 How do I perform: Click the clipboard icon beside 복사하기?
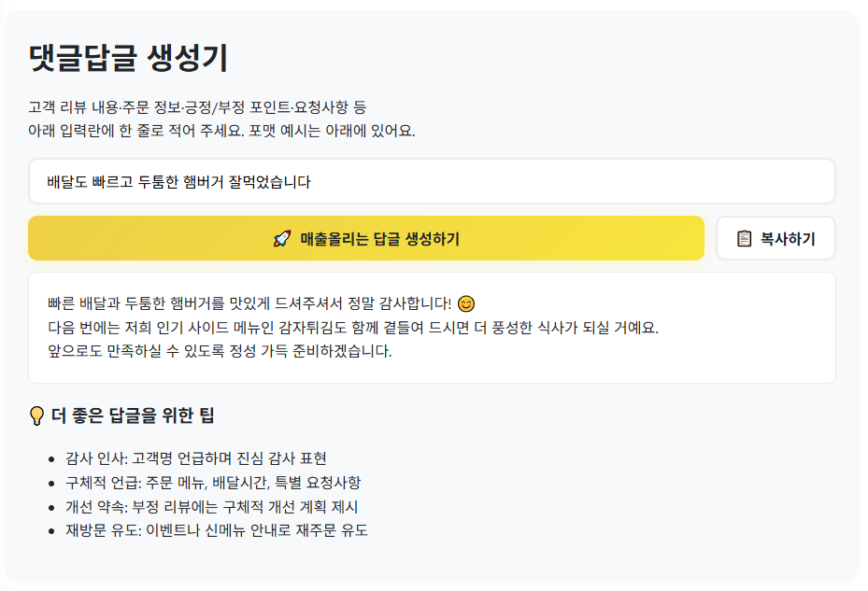[744, 239]
